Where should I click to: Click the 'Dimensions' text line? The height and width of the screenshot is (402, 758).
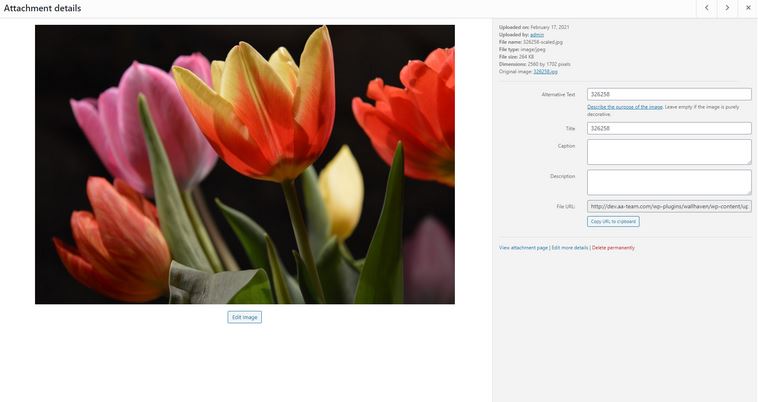tap(535, 64)
